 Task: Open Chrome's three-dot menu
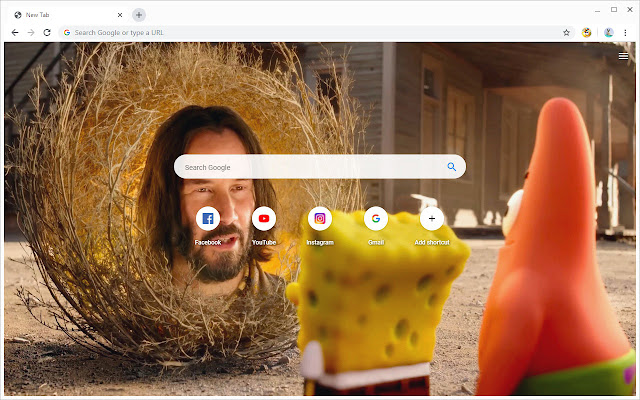(625, 33)
